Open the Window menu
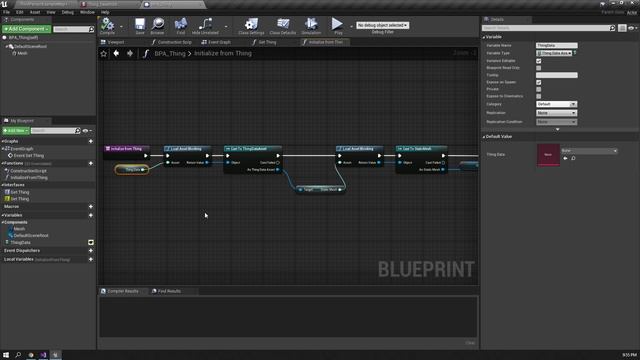The width and height of the screenshot is (640, 360). coord(87,12)
